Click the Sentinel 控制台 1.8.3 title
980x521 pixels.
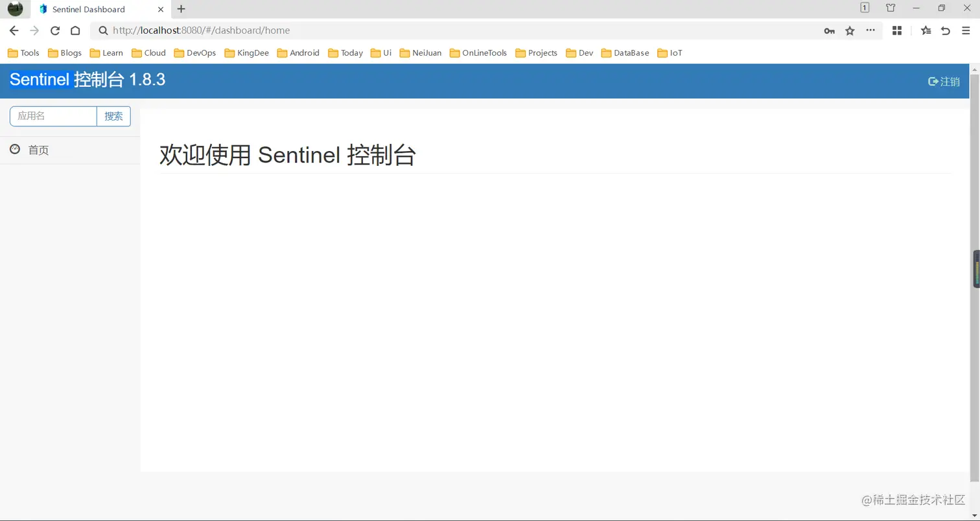click(87, 80)
